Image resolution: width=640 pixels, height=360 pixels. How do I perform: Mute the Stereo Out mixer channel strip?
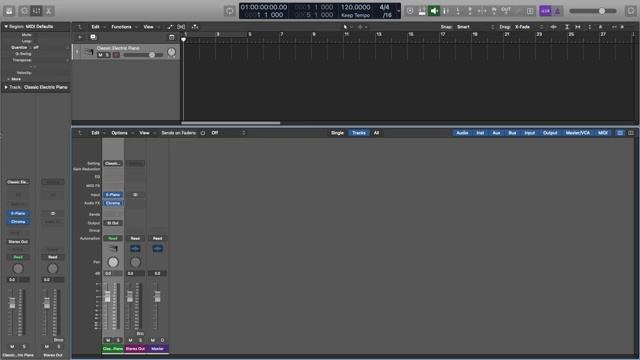point(130,340)
